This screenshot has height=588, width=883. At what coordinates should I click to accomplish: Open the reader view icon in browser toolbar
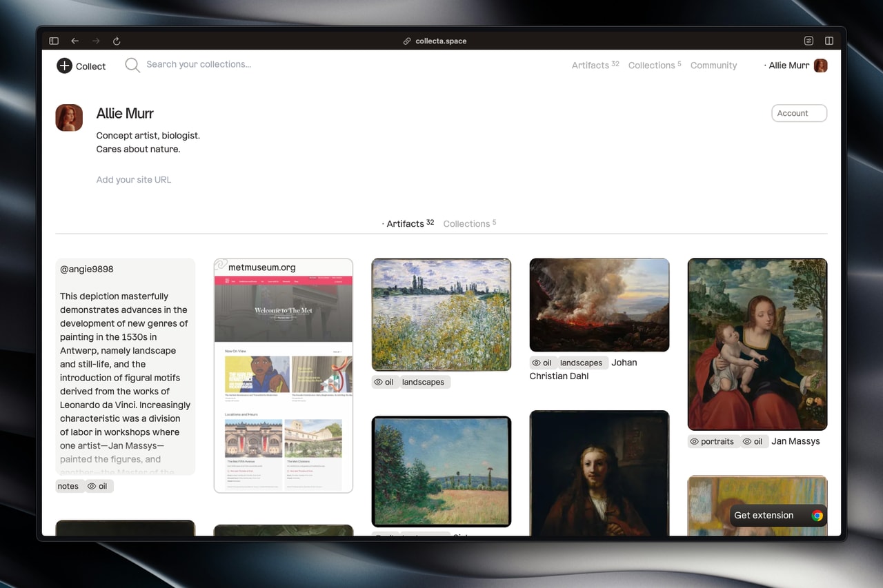pyautogui.click(x=808, y=41)
